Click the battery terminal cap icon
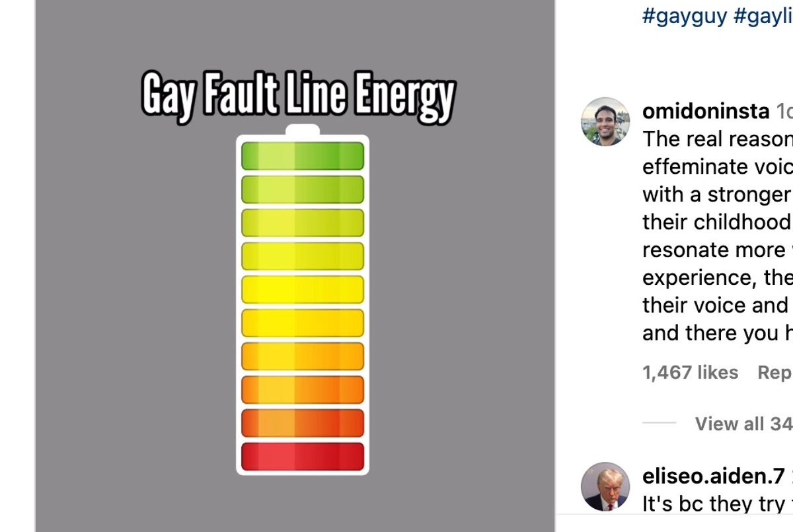 point(303,130)
